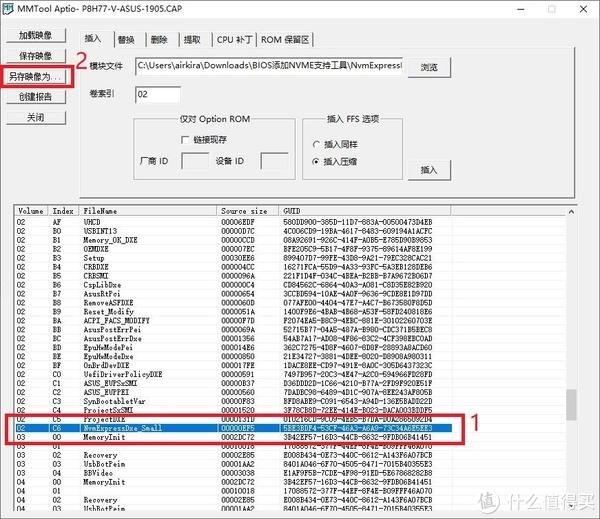Image resolution: width=600 pixels, height=519 pixels.
Task: Enable the 链接现存 checkbox
Action: coord(185,140)
